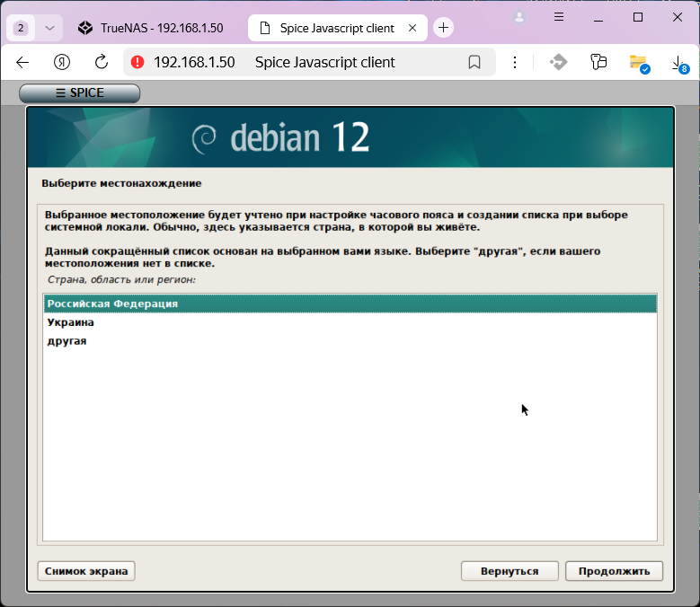Open a new tab with the plus button
This screenshot has height=607, width=700.
443,28
